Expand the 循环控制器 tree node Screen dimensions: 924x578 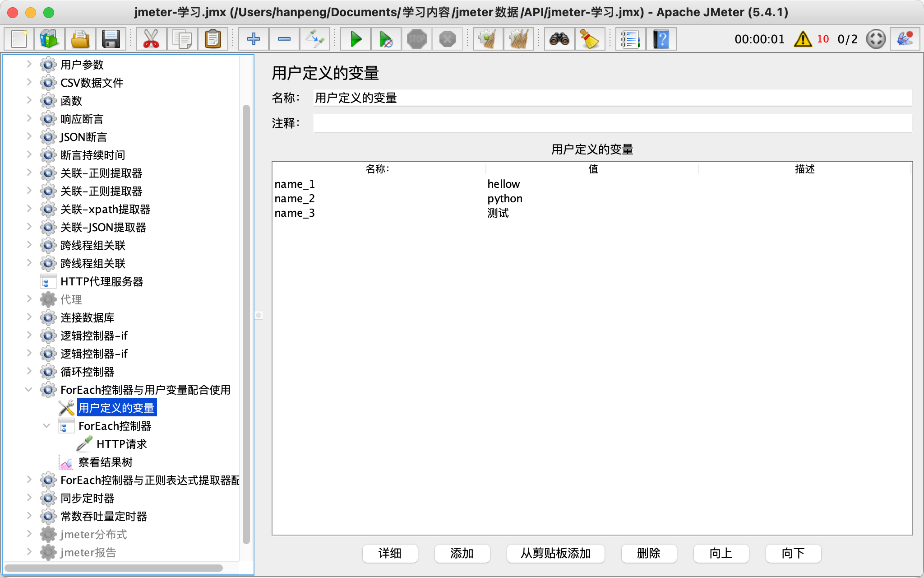point(29,372)
